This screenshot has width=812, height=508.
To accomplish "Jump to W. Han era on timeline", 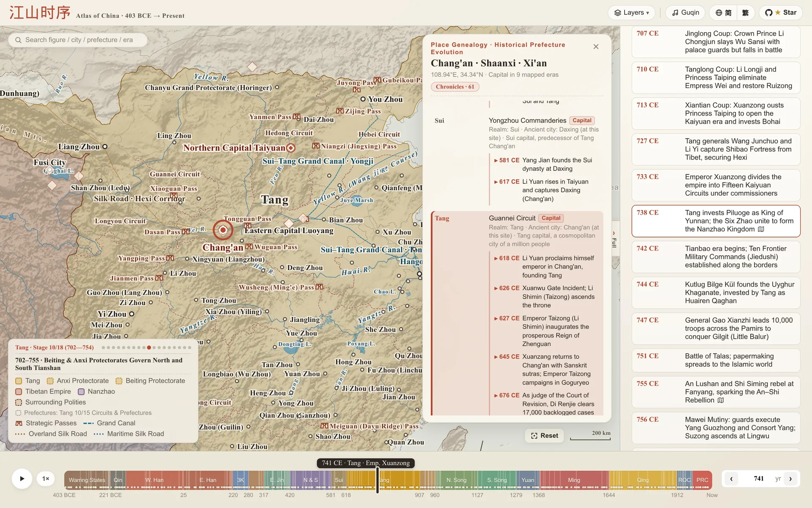I will pyautogui.click(x=154, y=480).
